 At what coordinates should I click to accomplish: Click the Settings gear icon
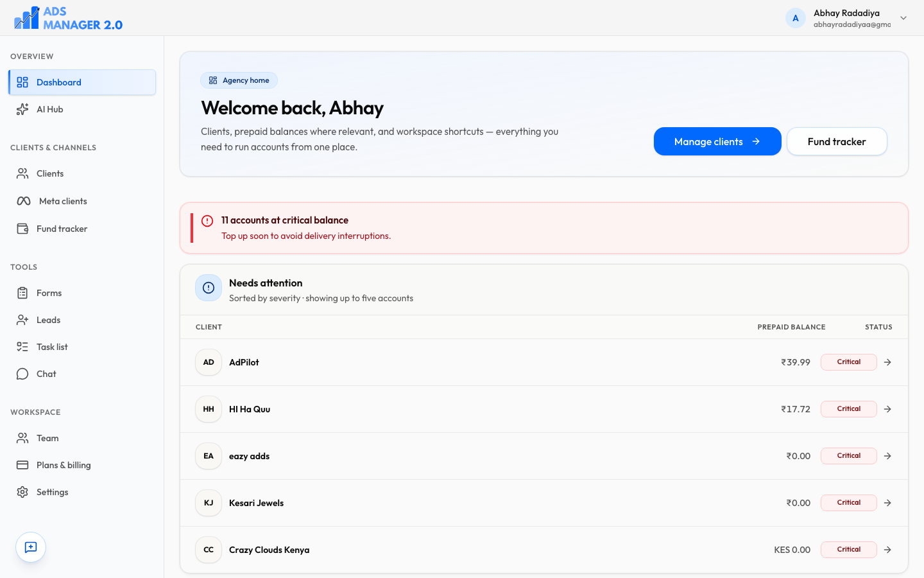coord(22,492)
